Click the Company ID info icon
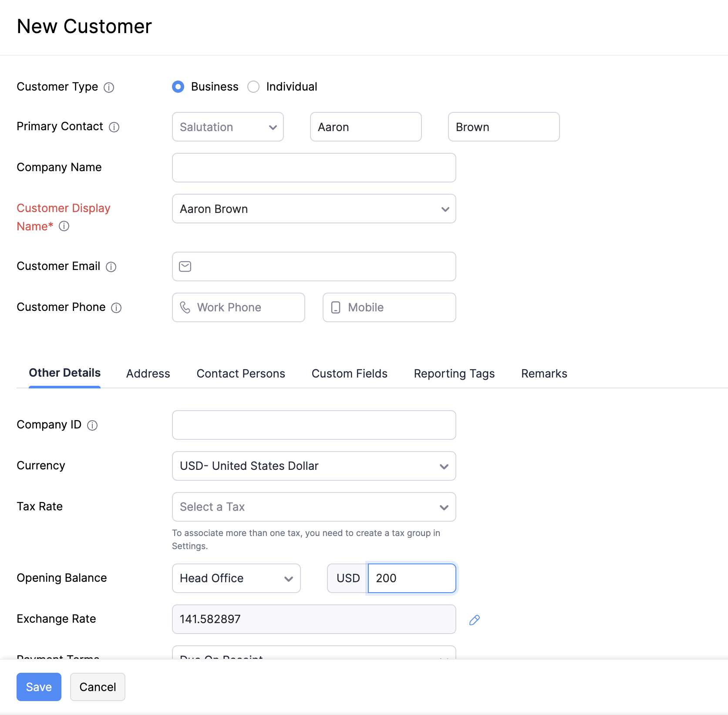The height and width of the screenshot is (715, 728). [x=92, y=425]
